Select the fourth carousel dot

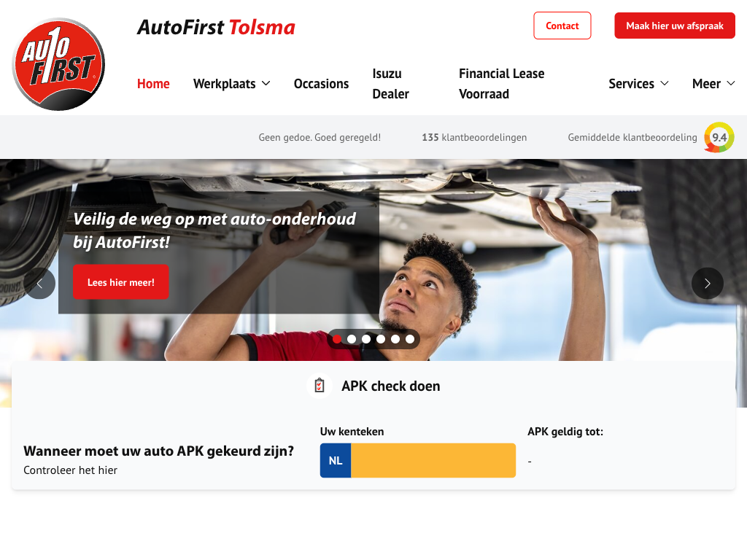click(x=381, y=339)
